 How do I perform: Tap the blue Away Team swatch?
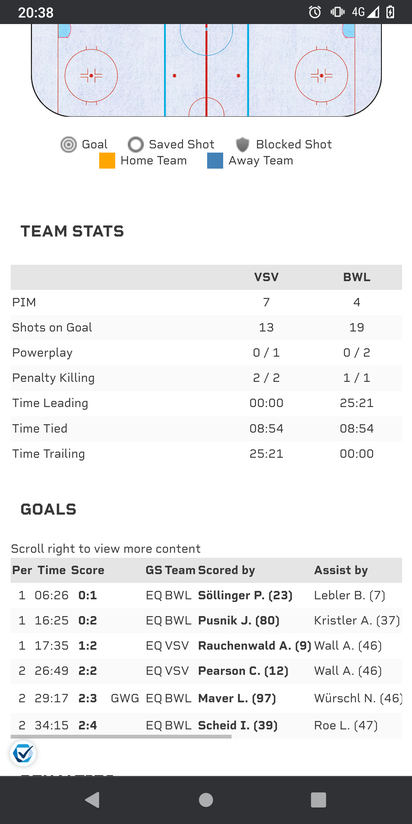[x=215, y=161]
